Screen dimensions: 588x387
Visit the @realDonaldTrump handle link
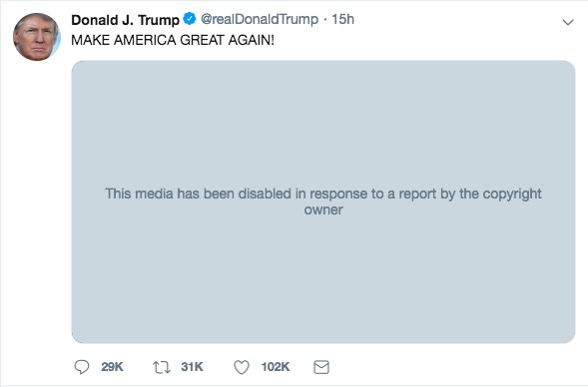(260, 19)
